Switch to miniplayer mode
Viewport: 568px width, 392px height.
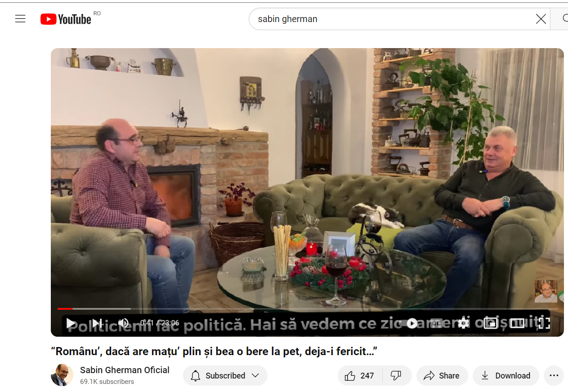pyautogui.click(x=490, y=323)
